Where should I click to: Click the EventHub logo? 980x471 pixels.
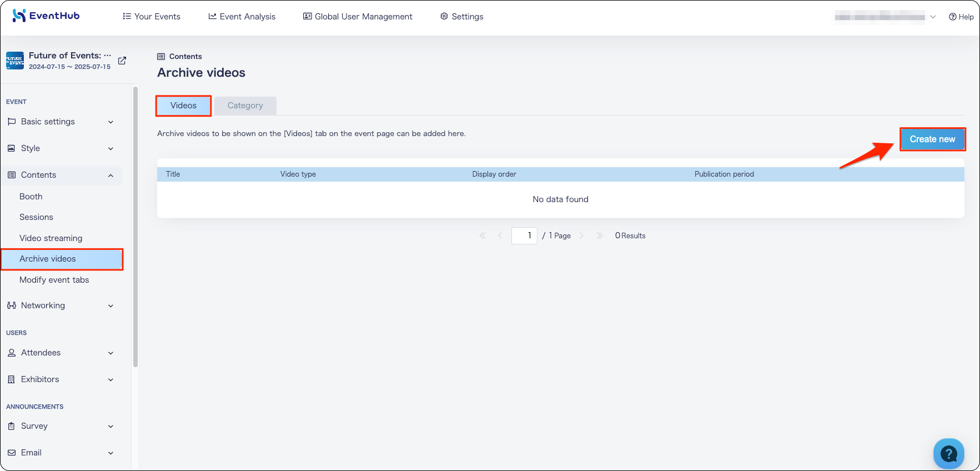46,16
